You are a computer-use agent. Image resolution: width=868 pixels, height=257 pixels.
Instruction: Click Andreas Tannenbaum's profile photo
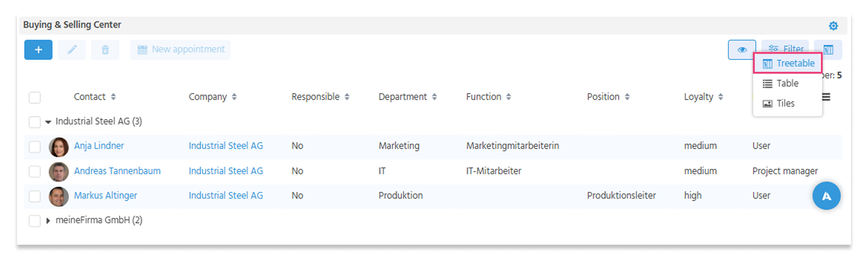tap(58, 171)
